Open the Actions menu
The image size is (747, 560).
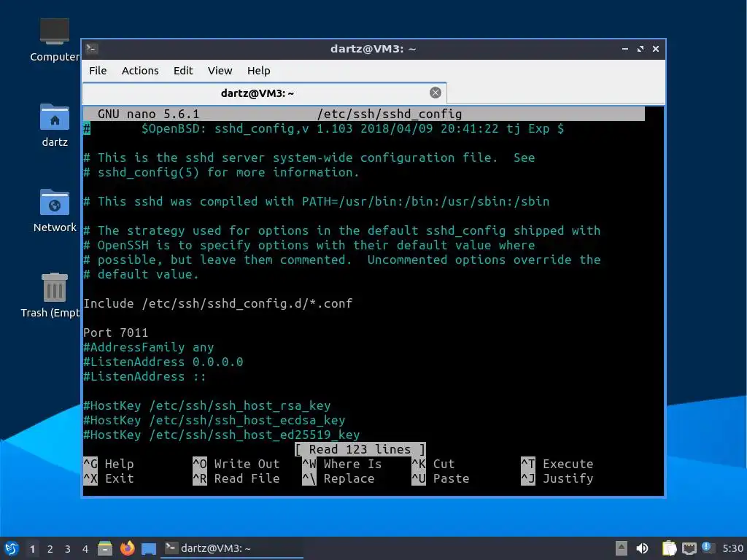[140, 71]
